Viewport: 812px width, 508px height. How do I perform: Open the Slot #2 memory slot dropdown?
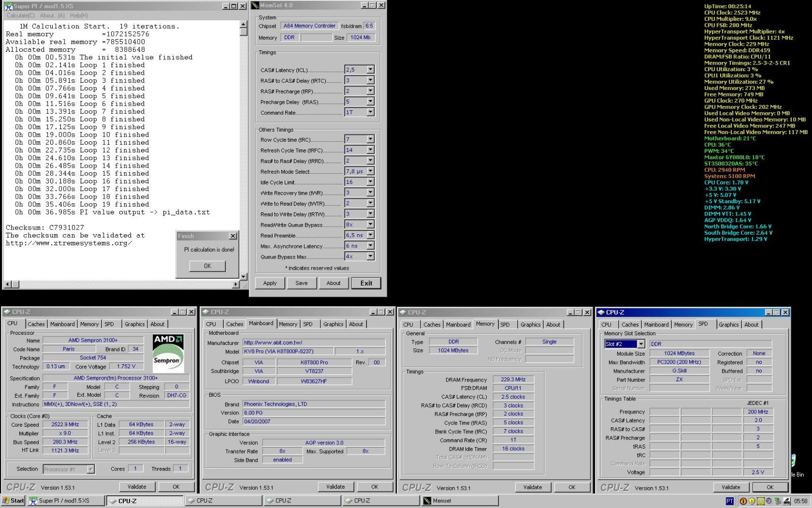(x=641, y=344)
